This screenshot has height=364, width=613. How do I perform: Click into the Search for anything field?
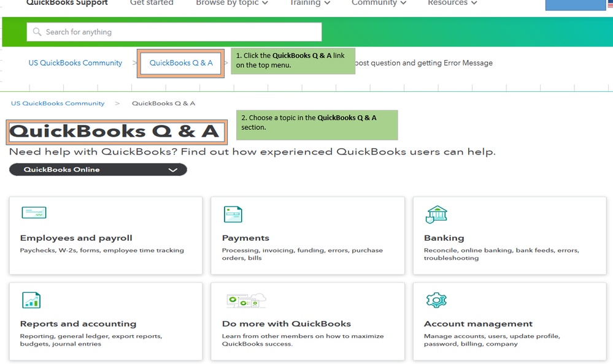pos(174,32)
